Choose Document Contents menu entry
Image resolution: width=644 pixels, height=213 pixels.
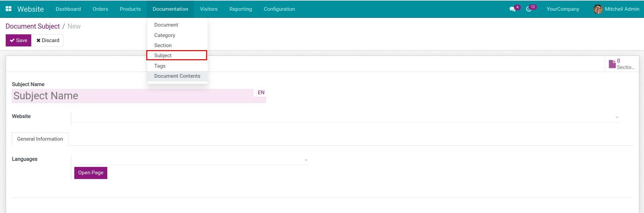(177, 76)
